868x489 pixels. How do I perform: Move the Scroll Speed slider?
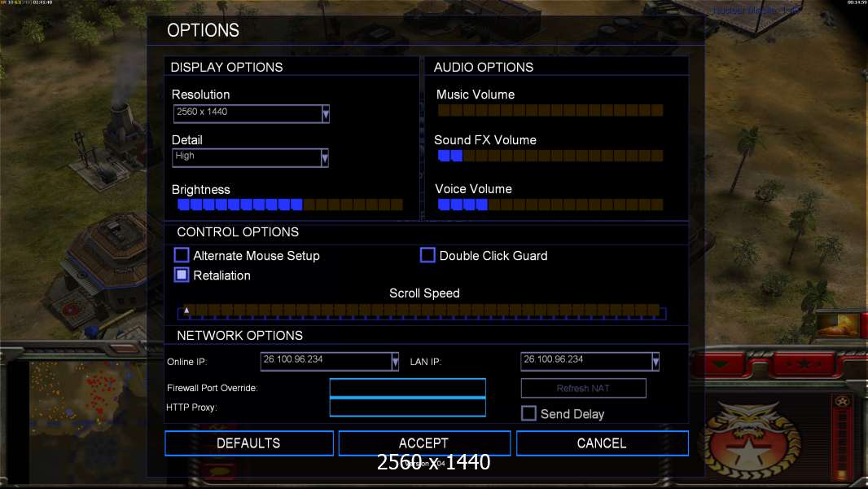[x=421, y=312]
